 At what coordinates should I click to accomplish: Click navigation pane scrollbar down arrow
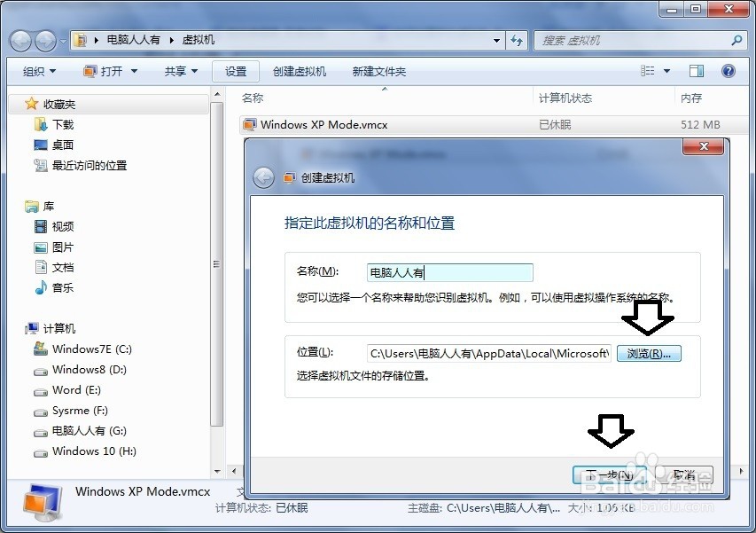[217, 471]
